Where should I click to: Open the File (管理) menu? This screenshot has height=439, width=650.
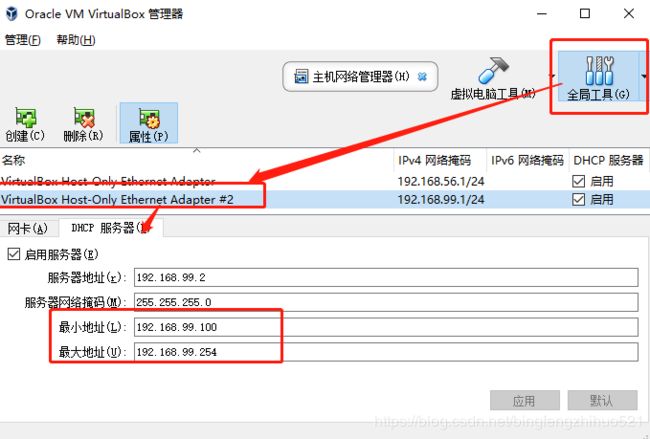pos(22,40)
